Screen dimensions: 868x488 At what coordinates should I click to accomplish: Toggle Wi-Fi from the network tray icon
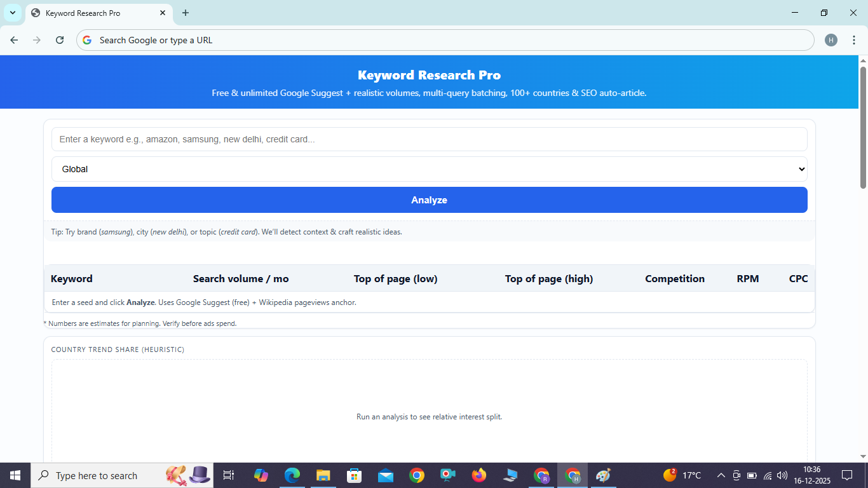coord(767,475)
